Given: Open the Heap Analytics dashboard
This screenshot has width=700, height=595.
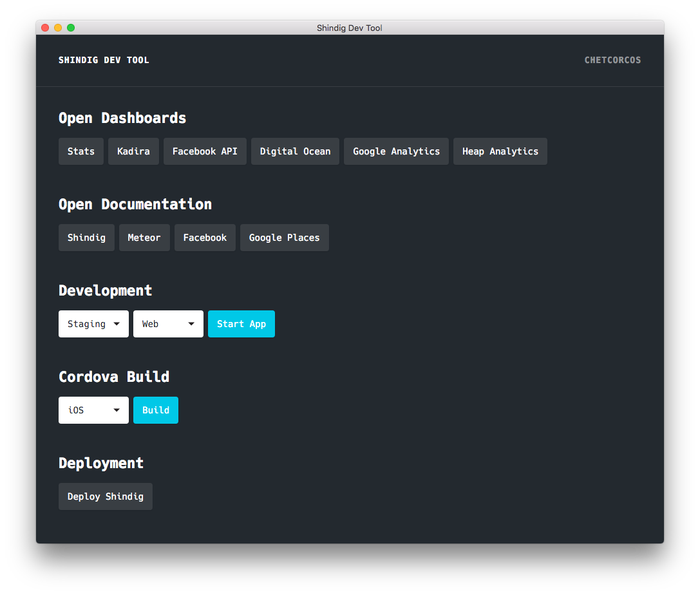Looking at the screenshot, I should click(500, 151).
